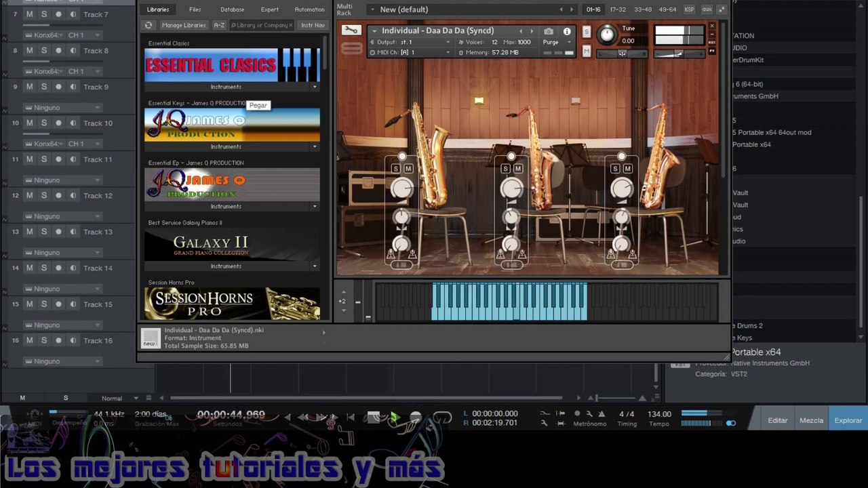868x488 pixels.
Task: Load previous instrument preset arrow
Action: point(521,31)
